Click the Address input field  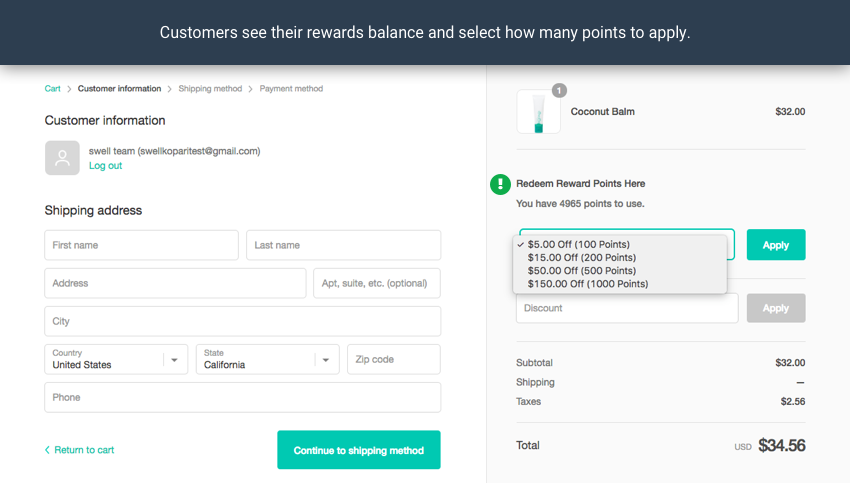pyautogui.click(x=175, y=283)
